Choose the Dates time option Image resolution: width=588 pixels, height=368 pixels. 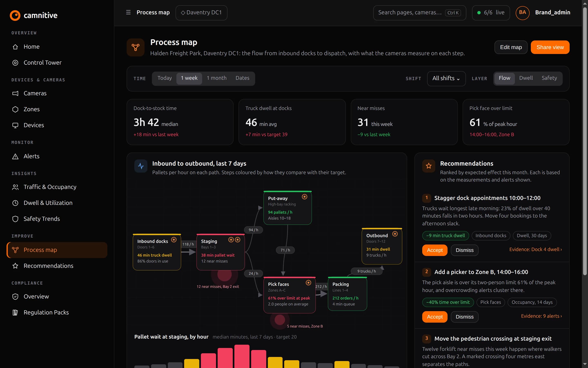click(x=242, y=78)
